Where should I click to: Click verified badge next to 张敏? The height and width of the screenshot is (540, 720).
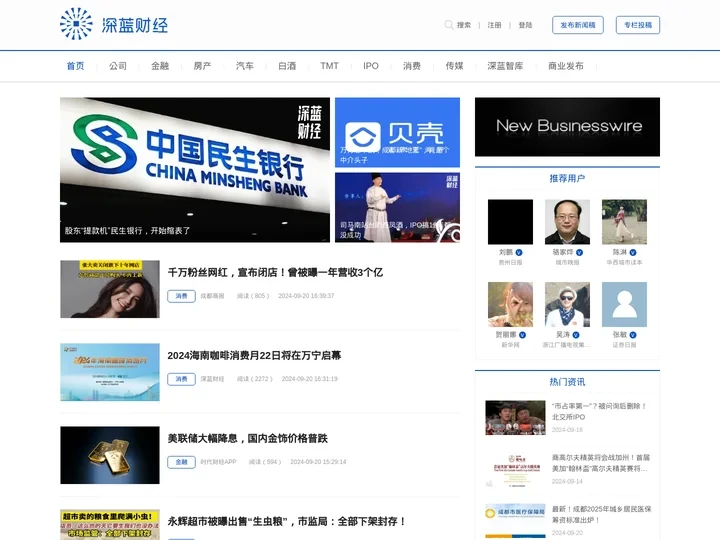click(x=633, y=335)
